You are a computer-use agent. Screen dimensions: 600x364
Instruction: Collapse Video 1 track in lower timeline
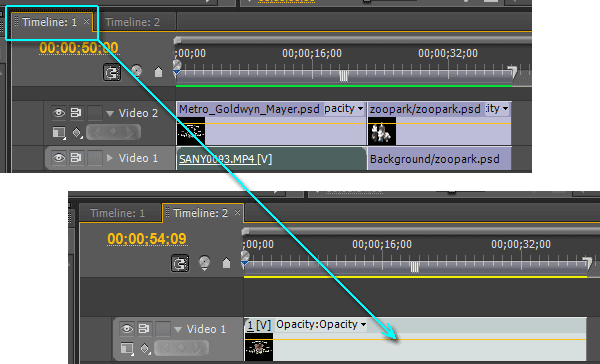[178, 329]
